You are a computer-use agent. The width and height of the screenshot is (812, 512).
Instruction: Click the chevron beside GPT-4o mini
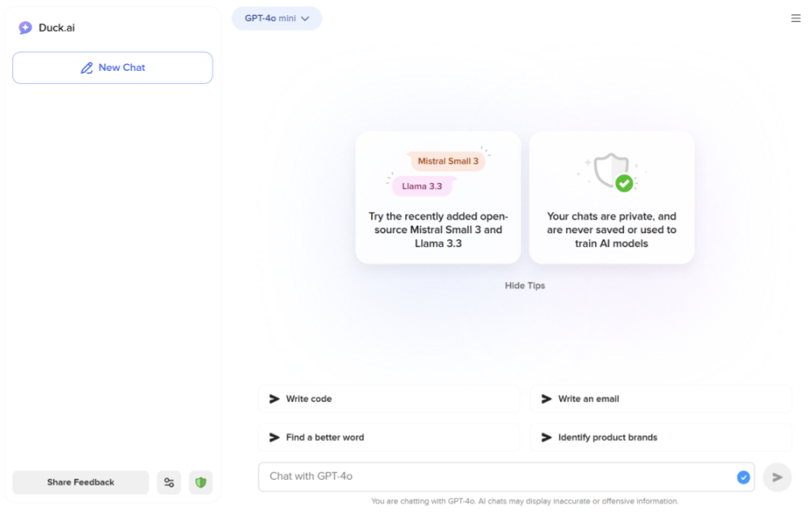point(305,19)
